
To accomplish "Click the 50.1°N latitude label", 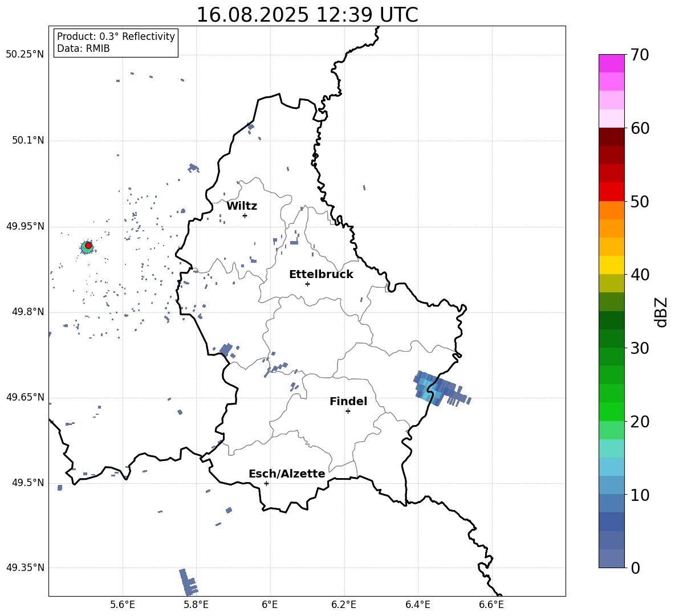I will coord(28,140).
